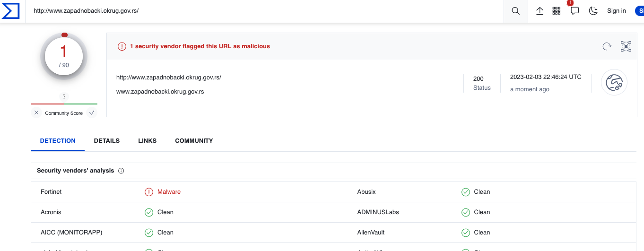Click the magnifier search icon
Screen dimensions: 644x251
point(516,11)
